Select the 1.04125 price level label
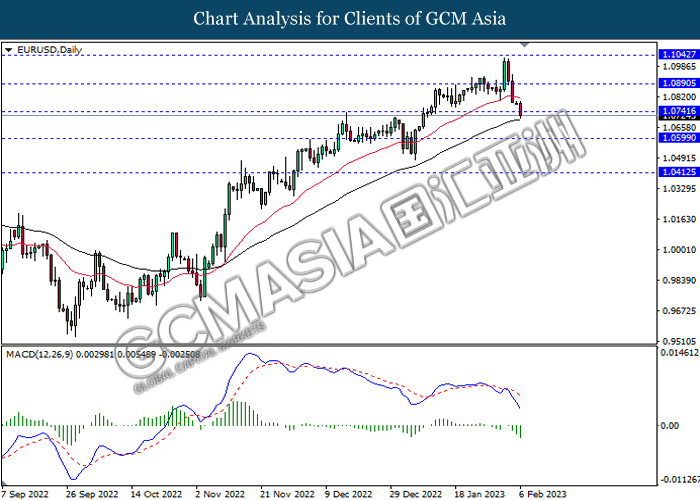 [679, 172]
